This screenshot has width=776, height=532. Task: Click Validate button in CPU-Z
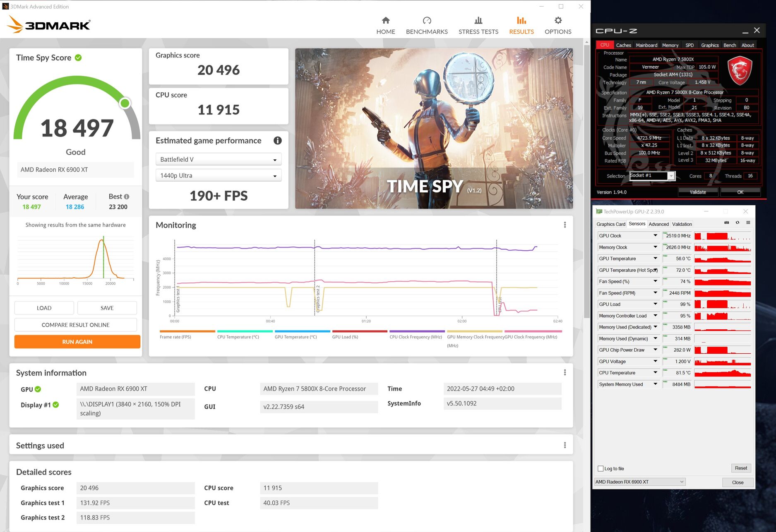[x=698, y=192]
